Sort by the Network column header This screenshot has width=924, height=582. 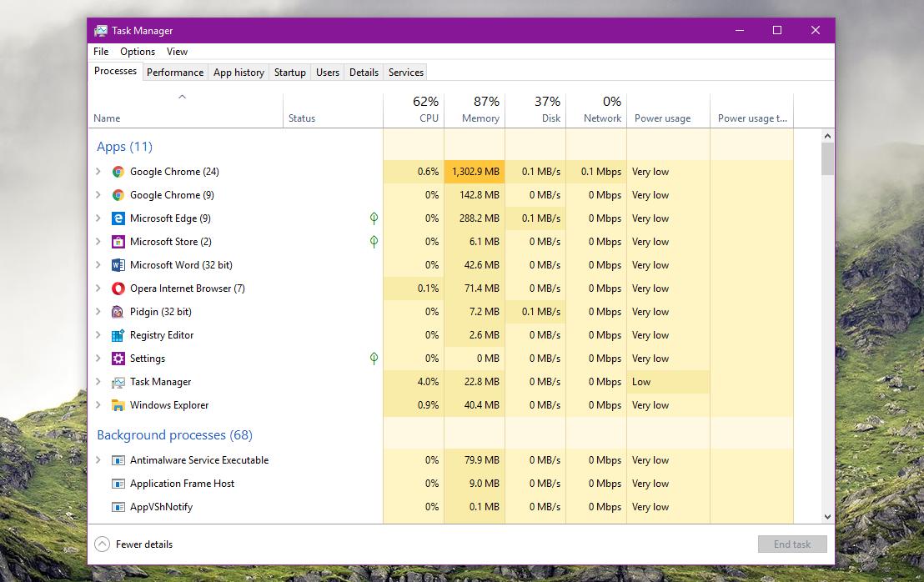(x=595, y=110)
